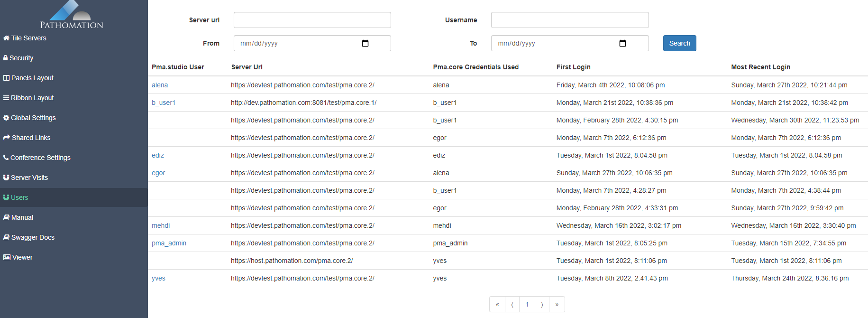Viewport: 868px width, 318px height.
Task: Click the Shared Links arrow icon
Action: [7, 138]
